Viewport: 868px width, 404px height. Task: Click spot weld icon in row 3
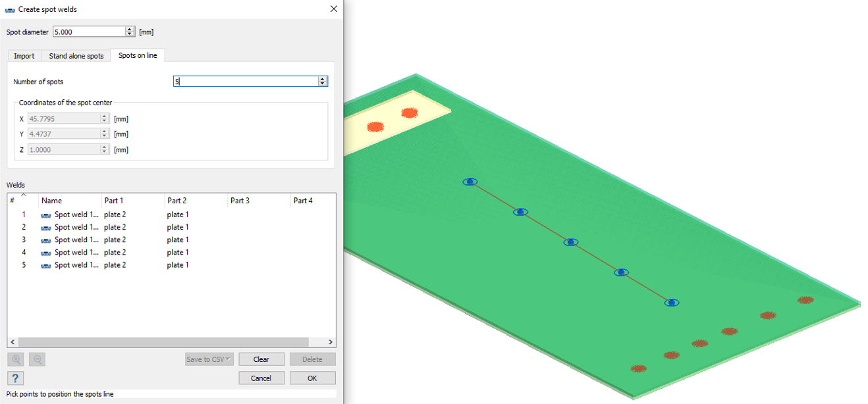click(x=46, y=240)
